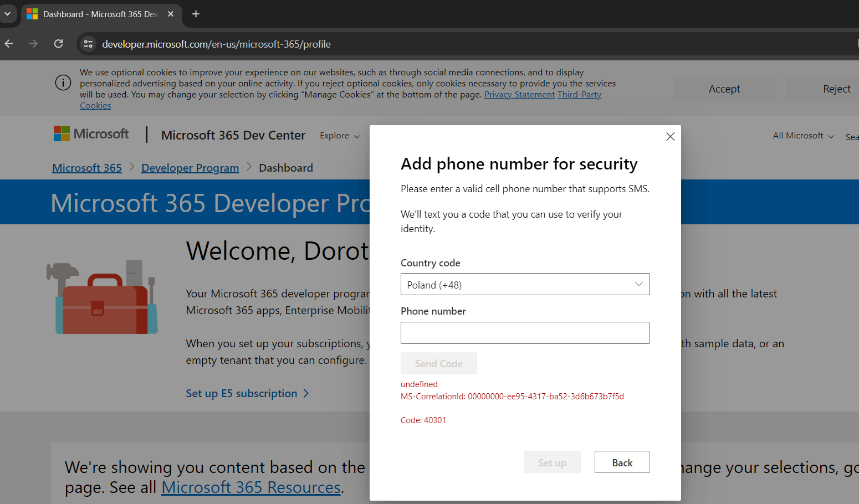Click the browser forward arrow
This screenshot has height=504, width=859.
click(x=33, y=44)
